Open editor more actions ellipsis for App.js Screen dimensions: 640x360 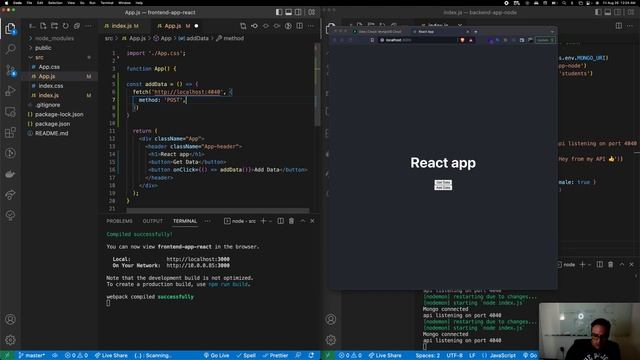point(311,26)
